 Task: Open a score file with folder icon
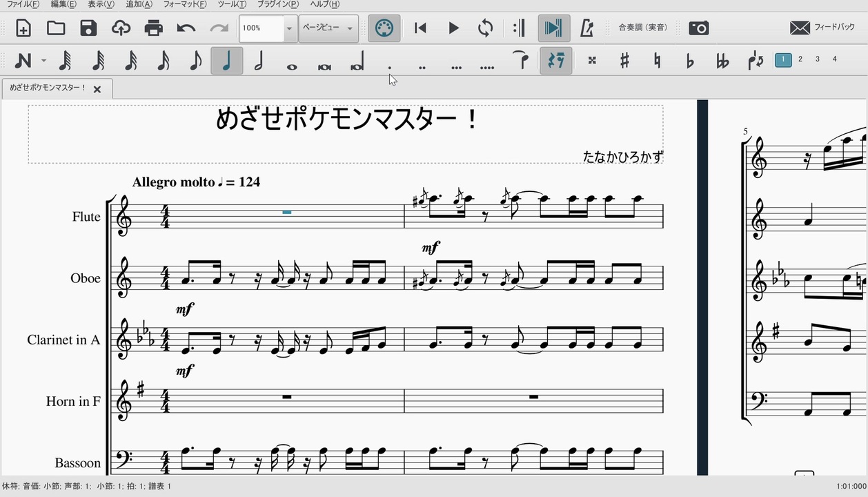pos(56,28)
